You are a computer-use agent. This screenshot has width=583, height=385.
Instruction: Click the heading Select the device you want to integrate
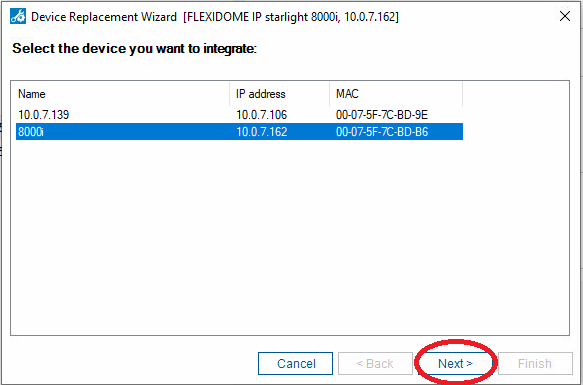point(134,49)
